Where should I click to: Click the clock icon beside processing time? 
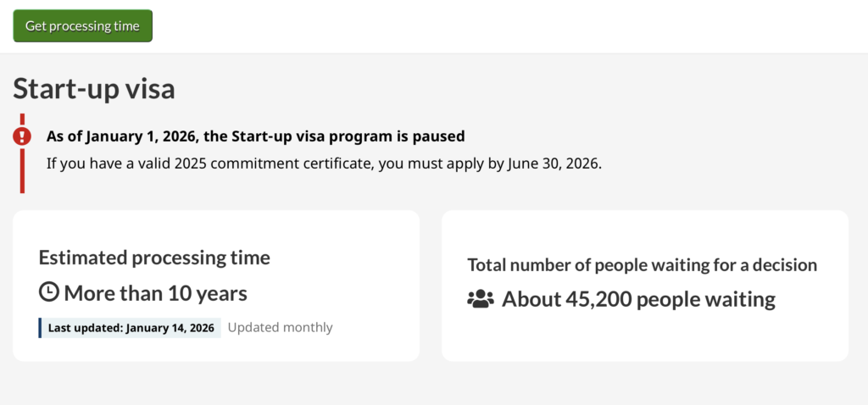pyautogui.click(x=49, y=293)
